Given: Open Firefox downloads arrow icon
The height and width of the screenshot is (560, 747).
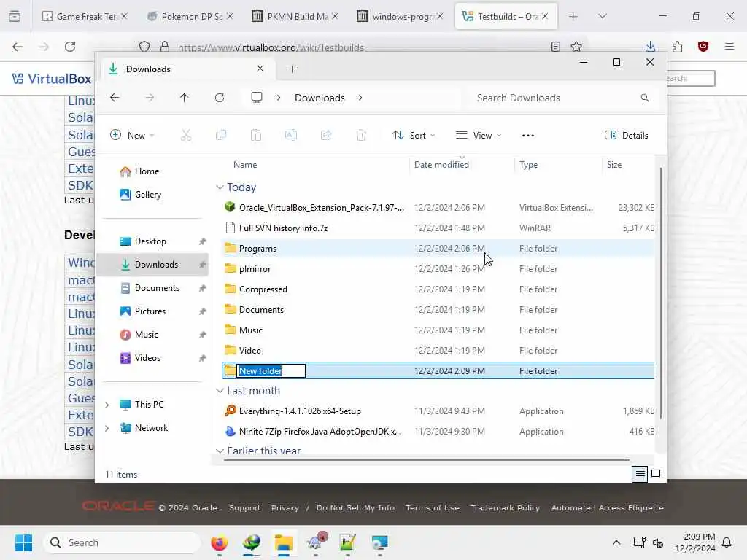Looking at the screenshot, I should pyautogui.click(x=650, y=46).
